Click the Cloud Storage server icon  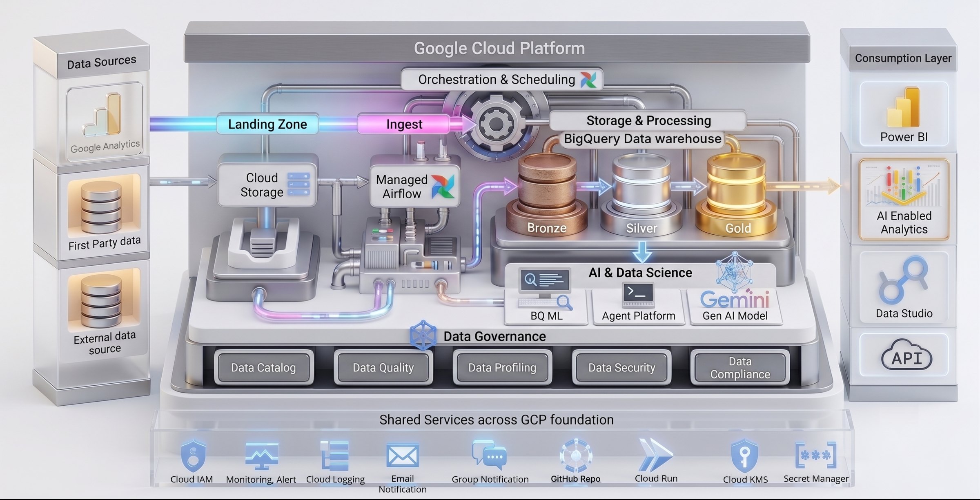click(x=298, y=184)
